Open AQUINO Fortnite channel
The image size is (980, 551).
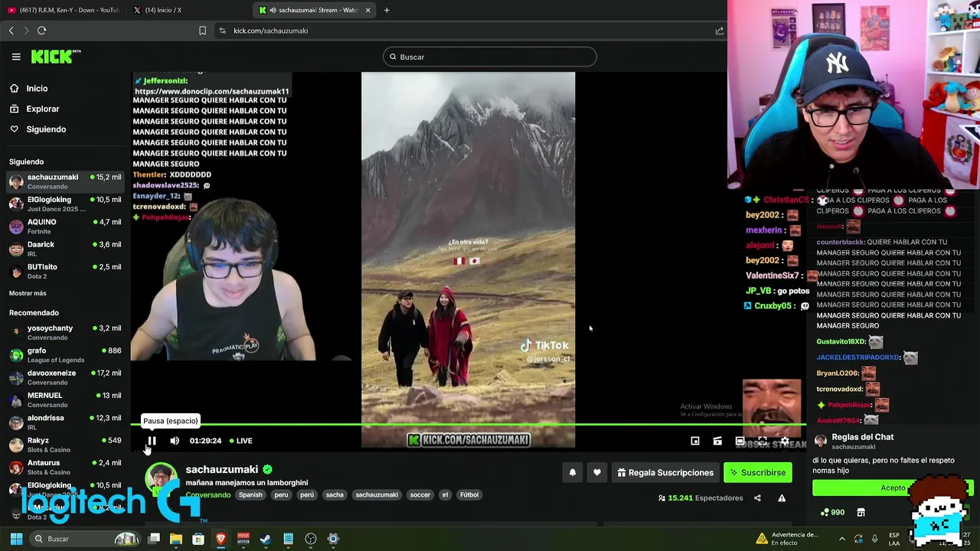[x=65, y=227]
